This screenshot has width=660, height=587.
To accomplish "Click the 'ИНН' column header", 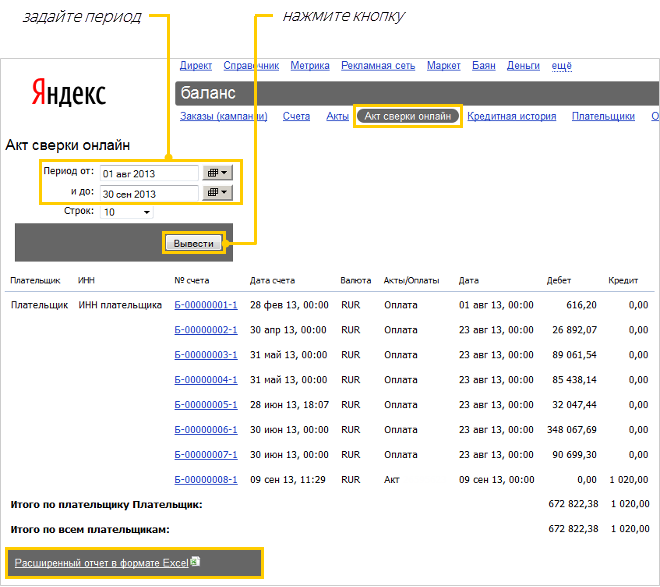I will 86,280.
